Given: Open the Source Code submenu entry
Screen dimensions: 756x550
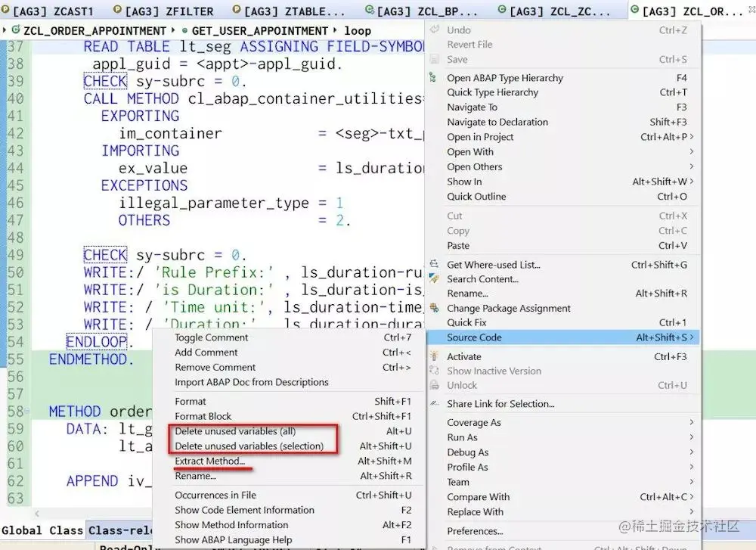Looking at the screenshot, I should point(563,337).
